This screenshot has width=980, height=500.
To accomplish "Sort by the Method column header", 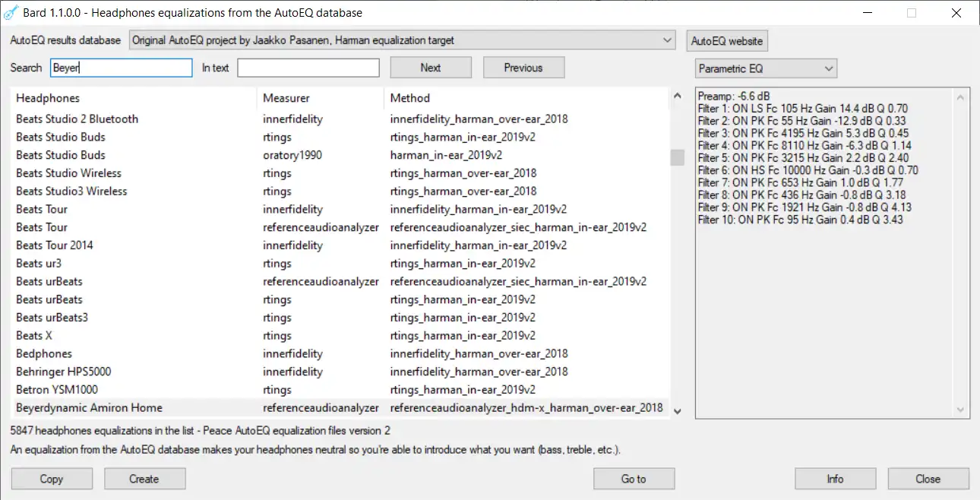I will point(527,98).
